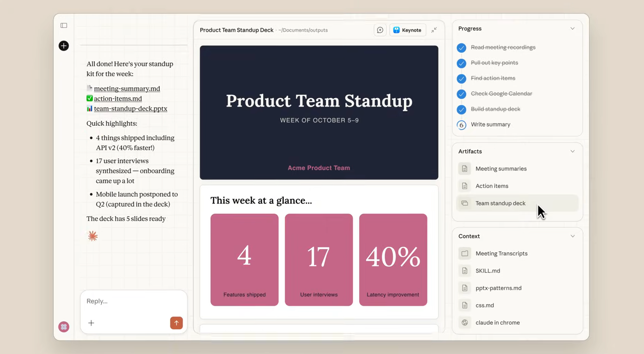Select Action items artifact
This screenshot has height=354, width=644.
point(492,186)
